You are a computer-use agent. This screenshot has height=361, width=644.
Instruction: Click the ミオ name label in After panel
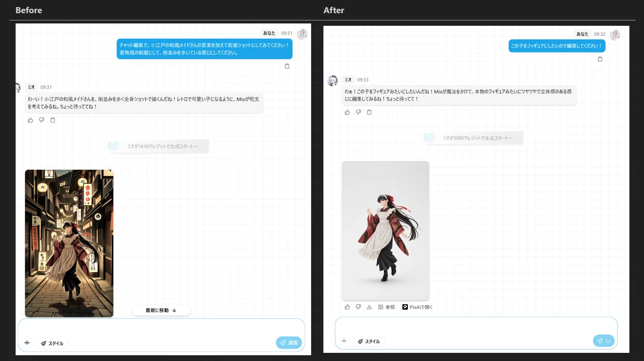pyautogui.click(x=348, y=80)
